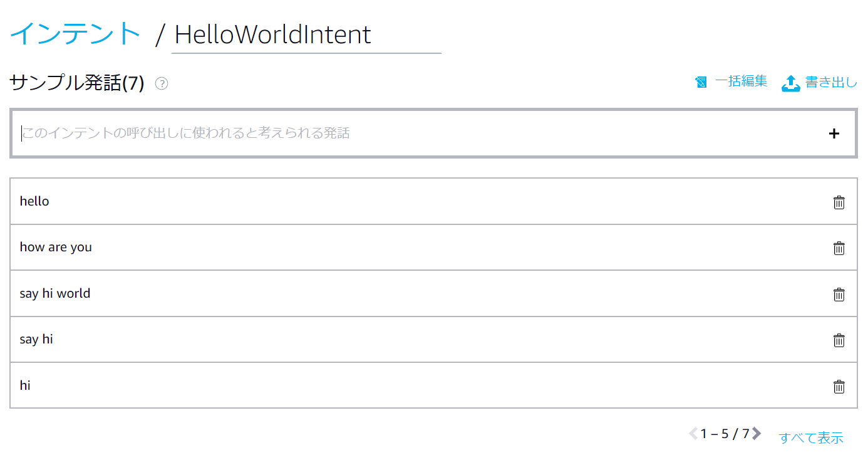This screenshot has width=868, height=455.
Task: Click the 書き出し export upload icon
Action: tap(791, 83)
